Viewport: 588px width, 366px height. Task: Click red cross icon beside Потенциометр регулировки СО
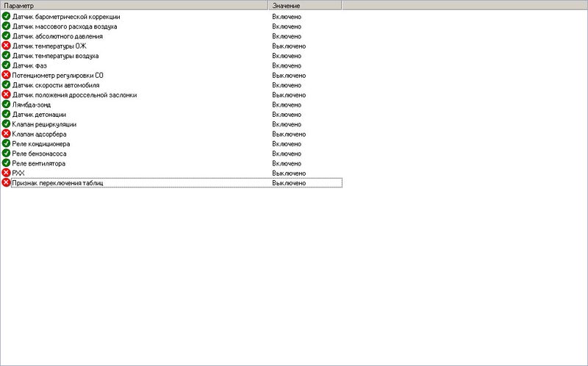coord(6,75)
